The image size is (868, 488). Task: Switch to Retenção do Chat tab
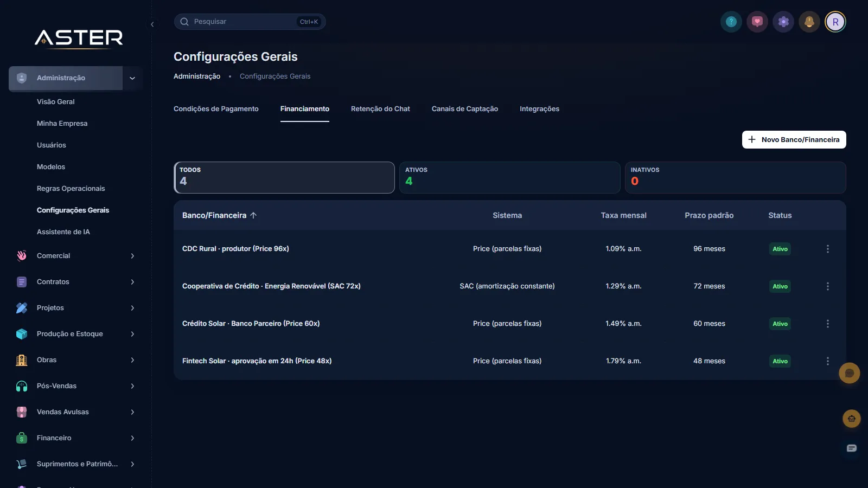(380, 109)
